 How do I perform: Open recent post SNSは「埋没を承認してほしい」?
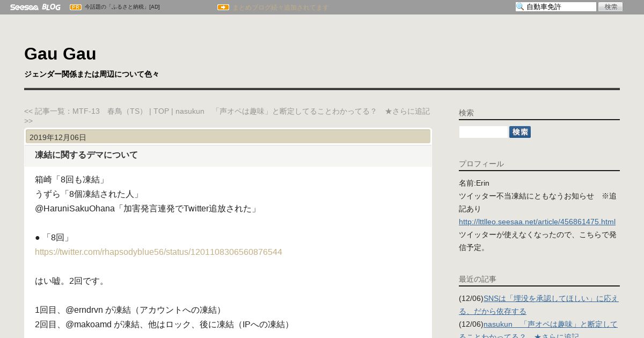539,304
